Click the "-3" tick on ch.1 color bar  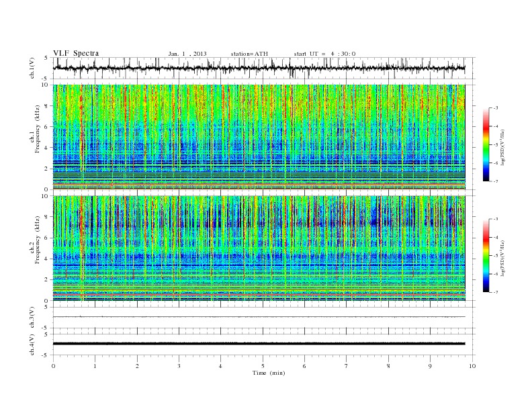(496, 108)
